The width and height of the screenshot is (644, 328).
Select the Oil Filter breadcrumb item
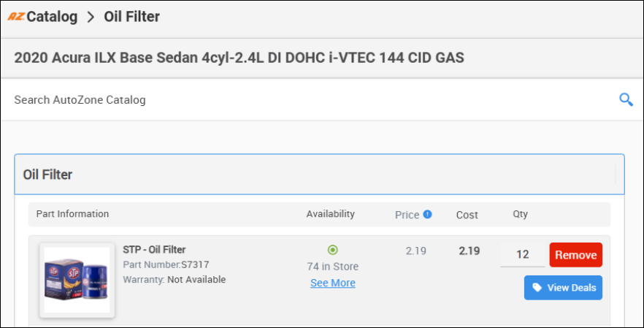[132, 17]
